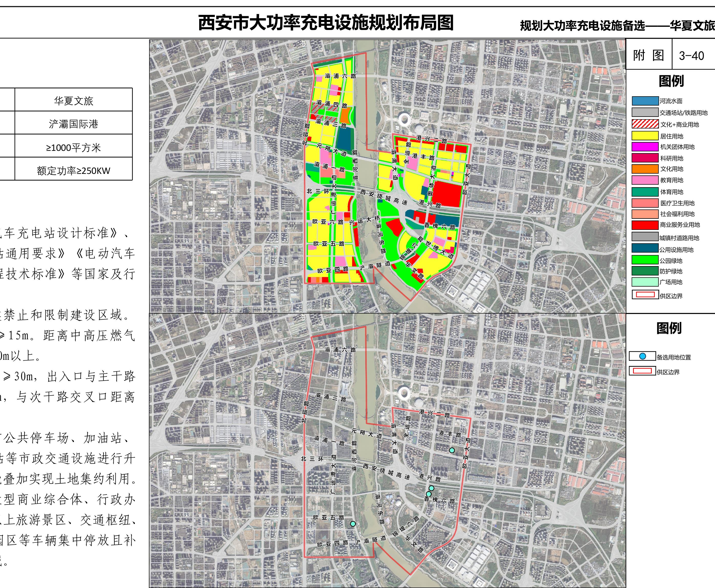Click the 供区边界 symbol under 备选用地位置
The image size is (715, 588).
coord(642,371)
